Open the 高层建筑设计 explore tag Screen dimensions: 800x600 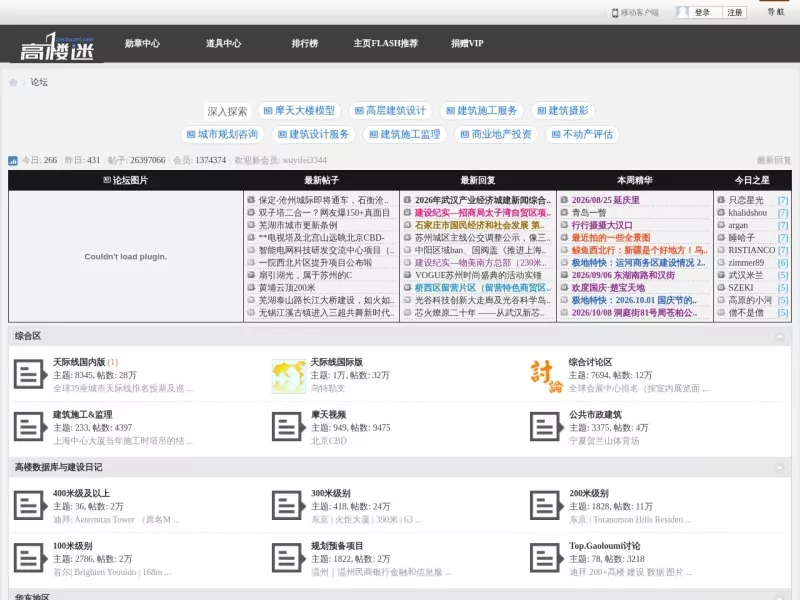[x=390, y=111]
